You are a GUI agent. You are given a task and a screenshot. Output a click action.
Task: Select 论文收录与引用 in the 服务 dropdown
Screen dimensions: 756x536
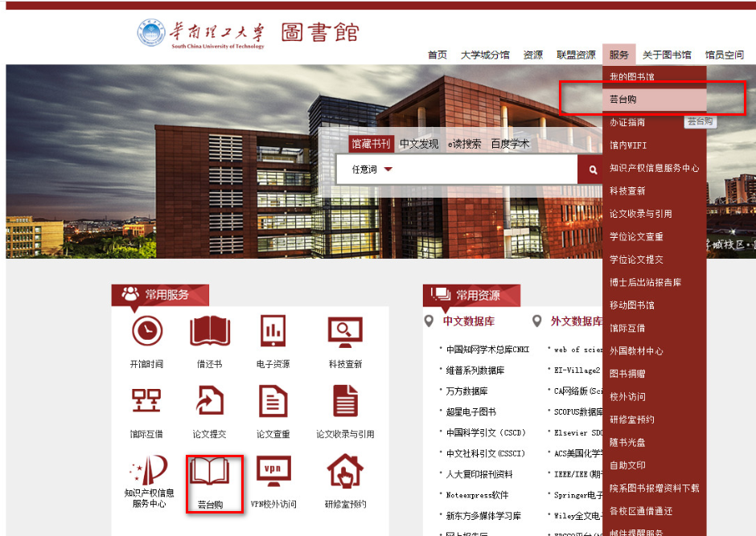tap(655, 214)
